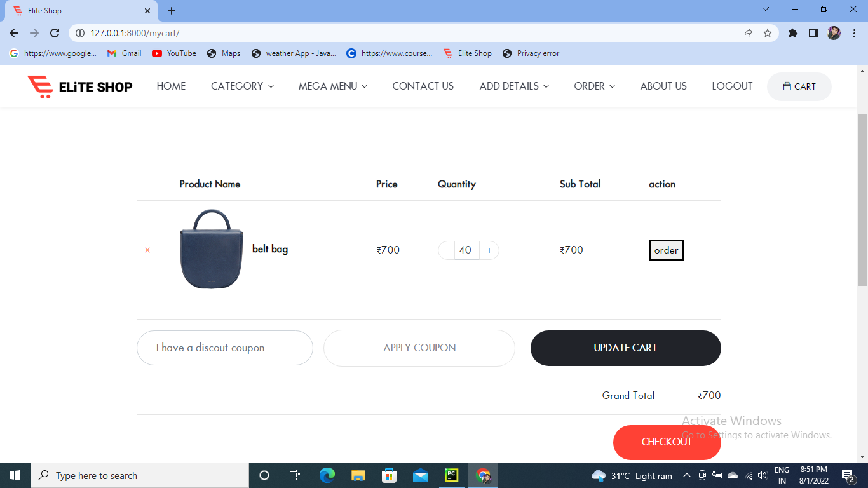Open Chrome three-dot menu
The width and height of the screenshot is (868, 488).
(x=853, y=33)
